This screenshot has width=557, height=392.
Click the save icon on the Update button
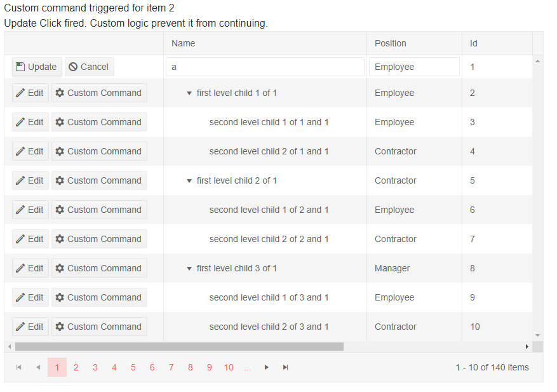tap(22, 66)
